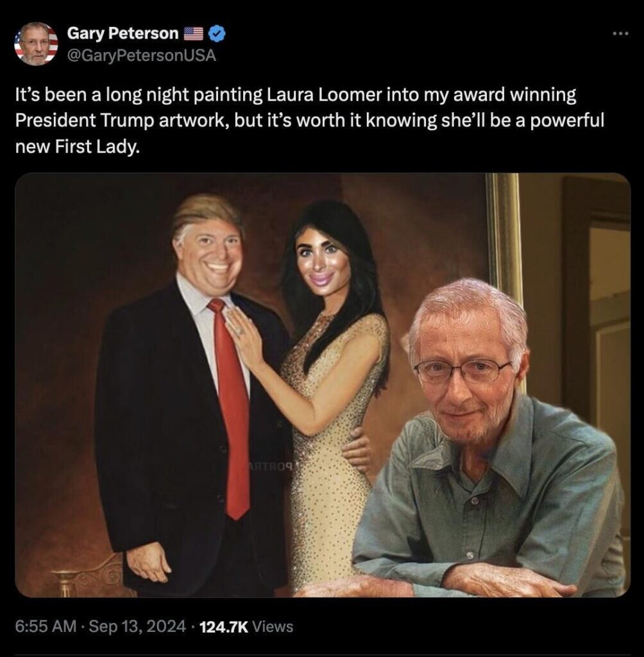Click the American flag emoji beside the name
The image size is (644, 657).
[194, 33]
